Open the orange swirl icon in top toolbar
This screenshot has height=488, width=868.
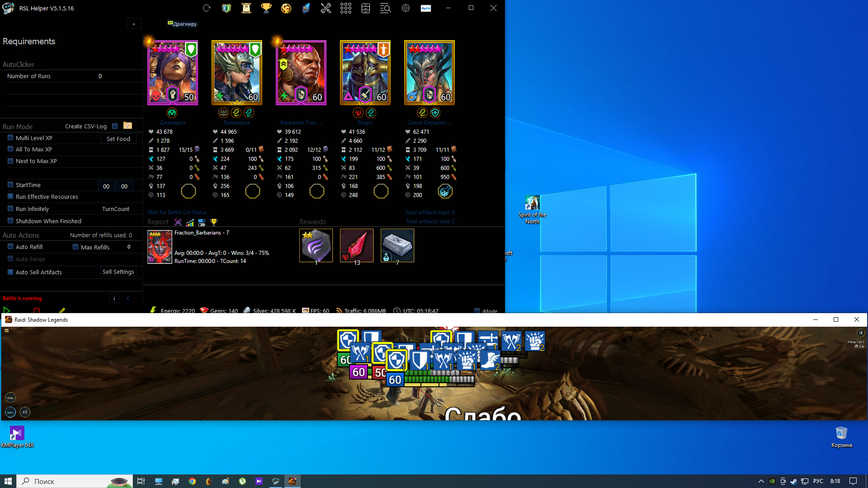[x=286, y=8]
